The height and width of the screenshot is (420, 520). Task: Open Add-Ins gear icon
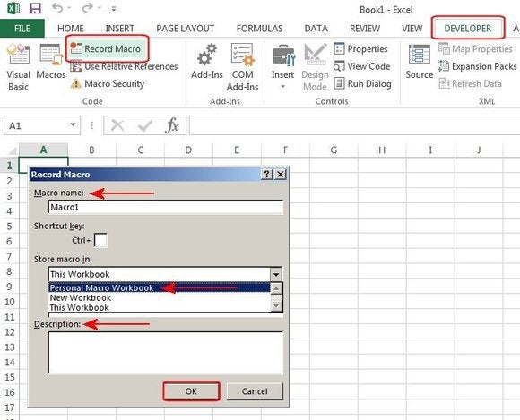[207, 61]
